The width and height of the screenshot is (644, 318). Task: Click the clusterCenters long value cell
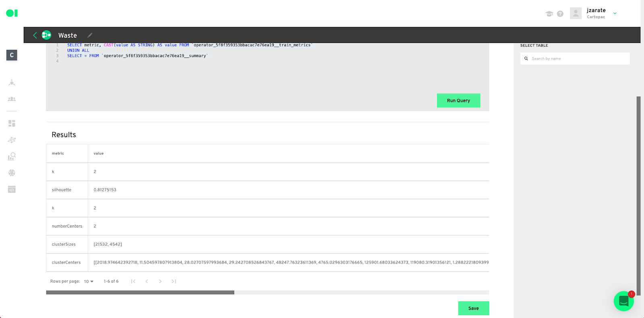click(288, 263)
